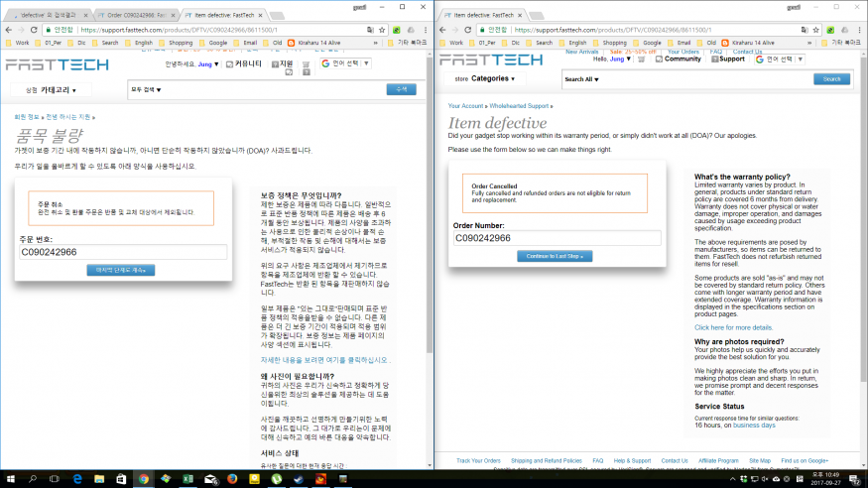868x488 pixels.
Task: Open Excel from the Windows taskbar
Action: pos(186,478)
